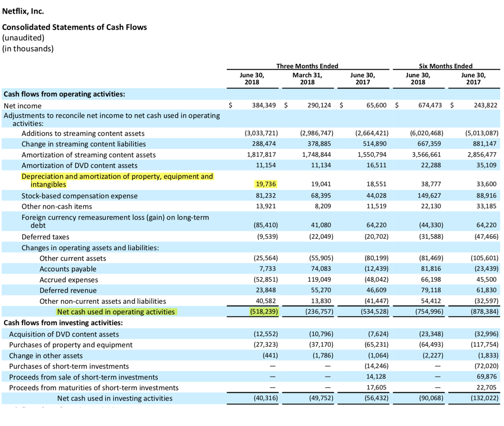Click the 'Deferred taxes' row label
Image resolution: width=504 pixels, height=426 pixels.
[x=45, y=237]
